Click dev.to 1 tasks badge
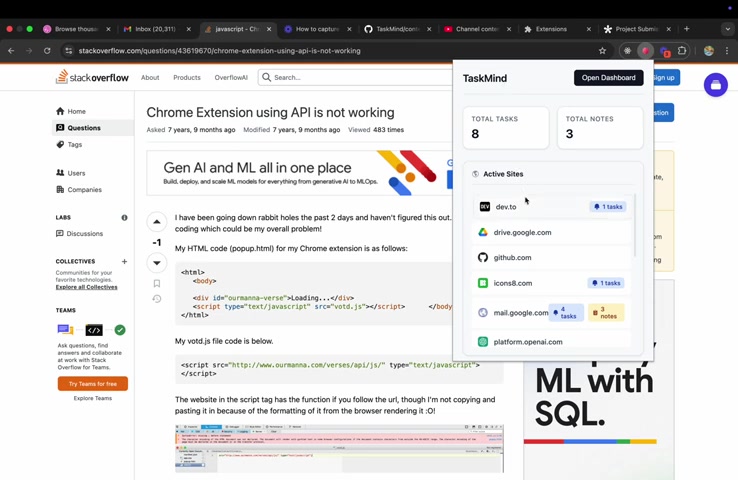The width and height of the screenshot is (738, 480). click(608, 207)
